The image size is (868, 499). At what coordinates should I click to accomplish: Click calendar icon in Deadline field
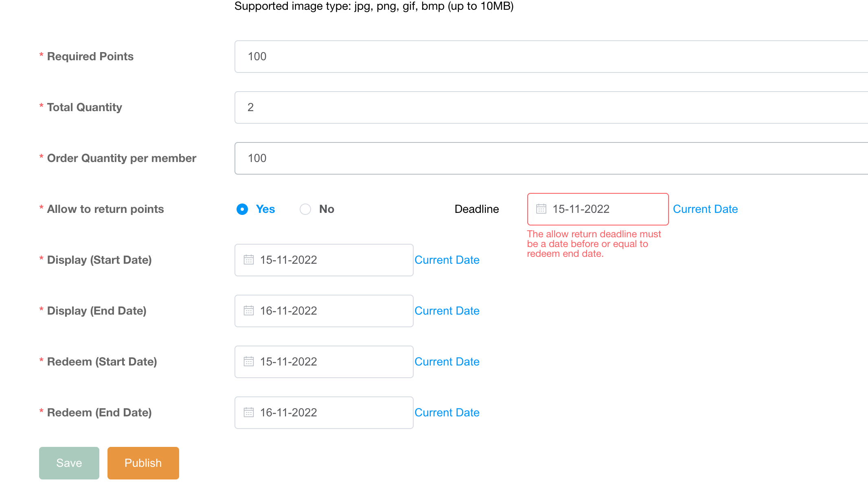coord(541,209)
